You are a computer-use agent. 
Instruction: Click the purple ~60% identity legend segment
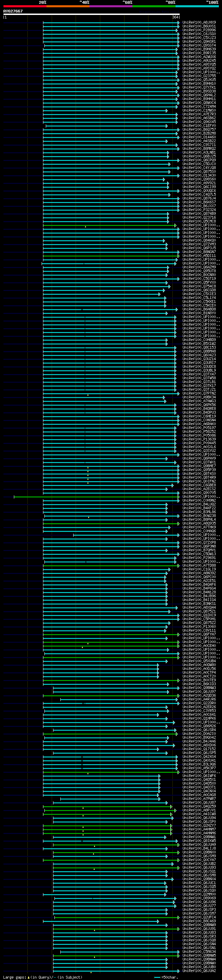click(111, 6)
